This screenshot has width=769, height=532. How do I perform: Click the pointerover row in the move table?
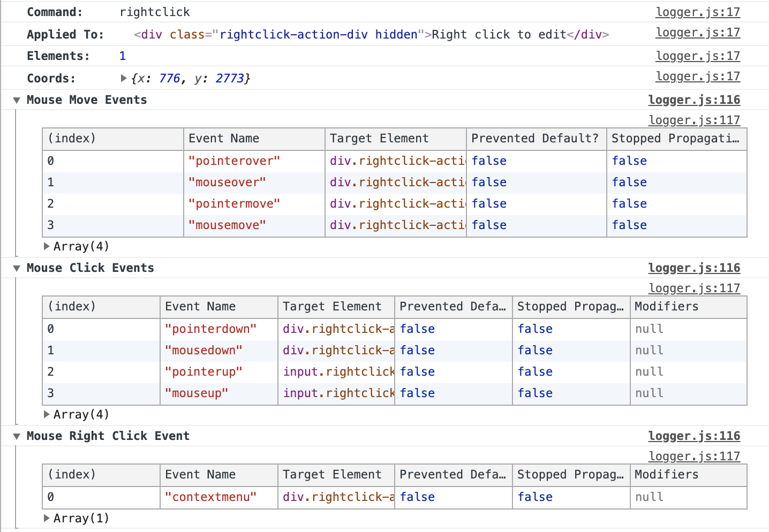click(234, 161)
